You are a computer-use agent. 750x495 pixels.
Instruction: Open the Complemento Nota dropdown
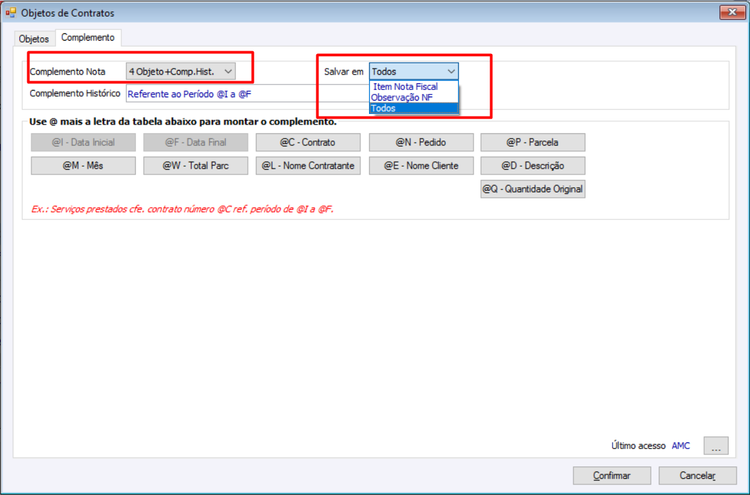[x=181, y=71]
